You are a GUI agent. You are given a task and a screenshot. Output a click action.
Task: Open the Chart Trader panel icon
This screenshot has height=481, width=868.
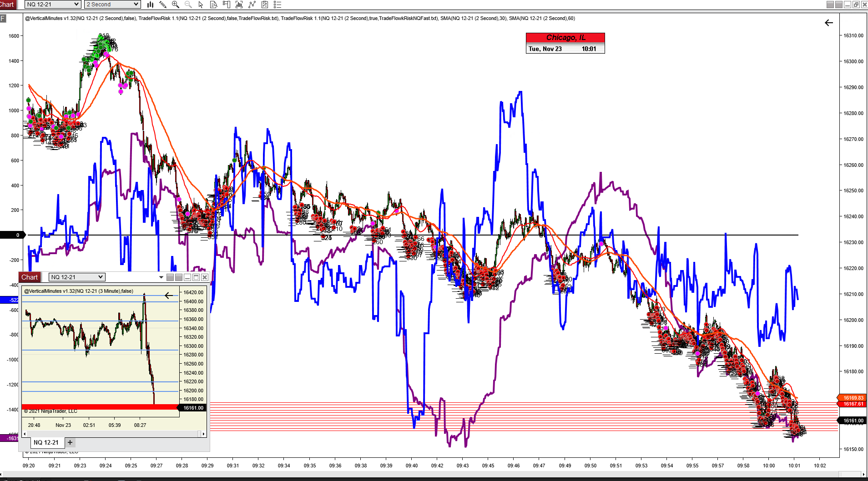[227, 5]
